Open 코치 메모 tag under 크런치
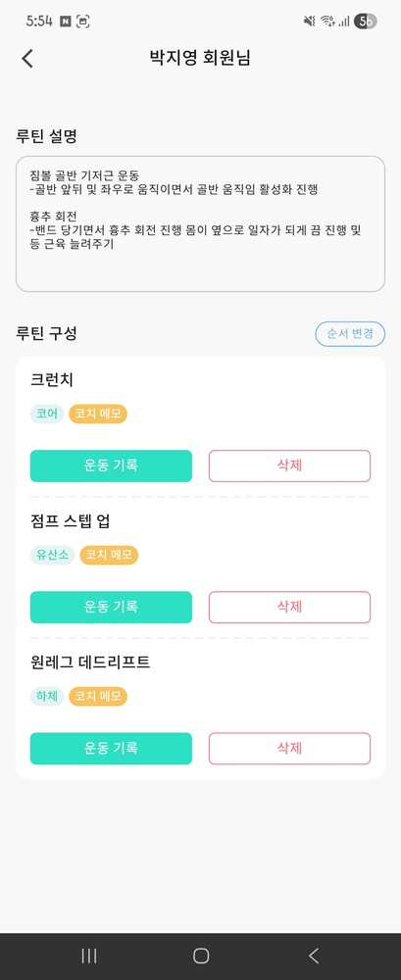 [x=98, y=414]
